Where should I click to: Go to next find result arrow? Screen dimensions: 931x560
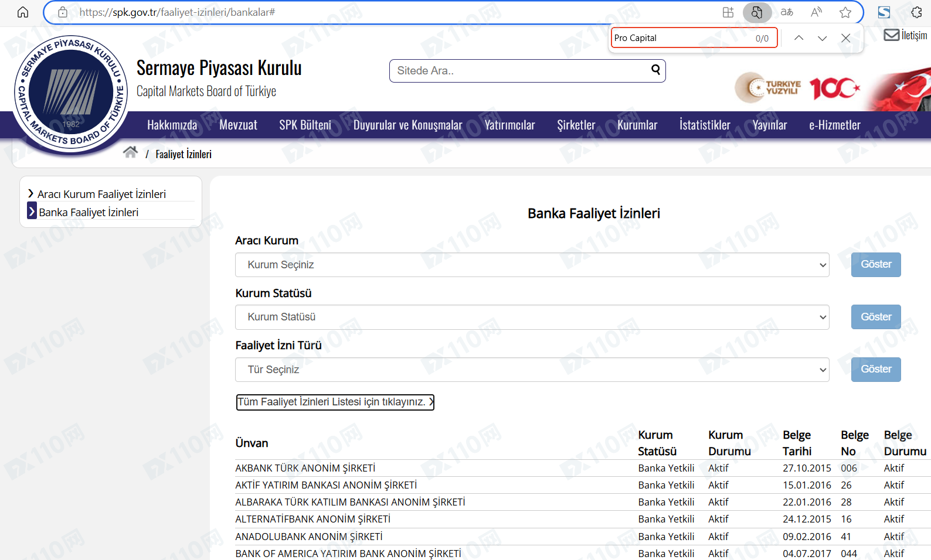822,38
